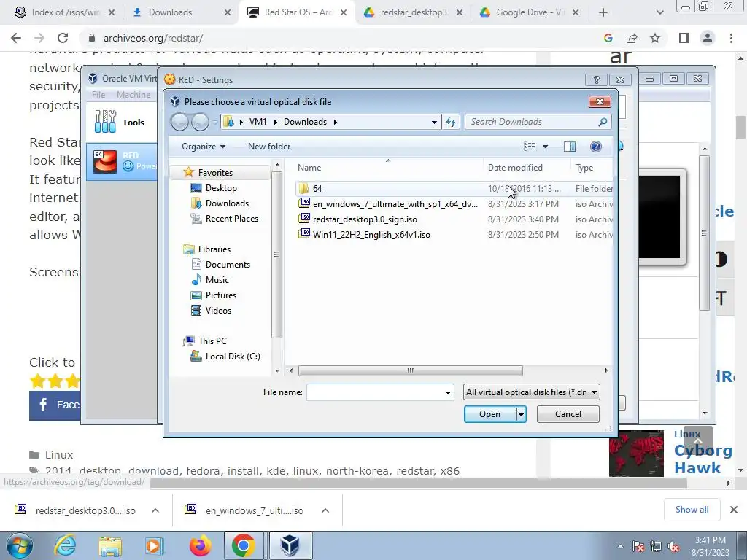Select the RED virtual machine entry

pos(122,161)
